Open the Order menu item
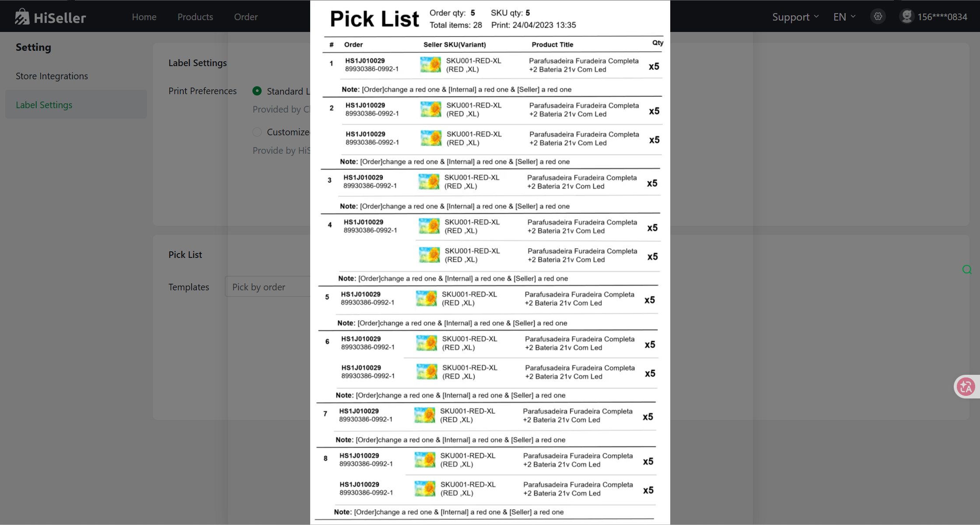 [245, 17]
